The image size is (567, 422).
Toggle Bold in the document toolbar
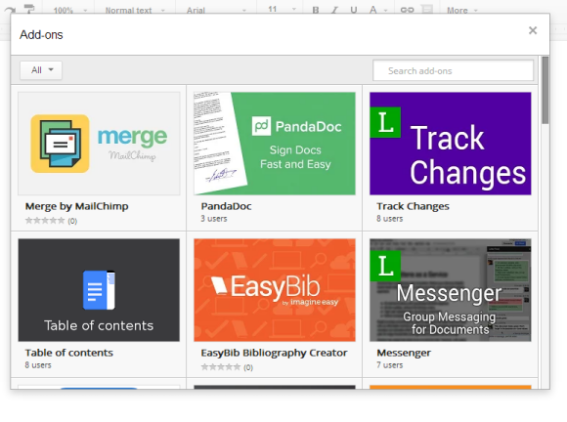[x=316, y=10]
